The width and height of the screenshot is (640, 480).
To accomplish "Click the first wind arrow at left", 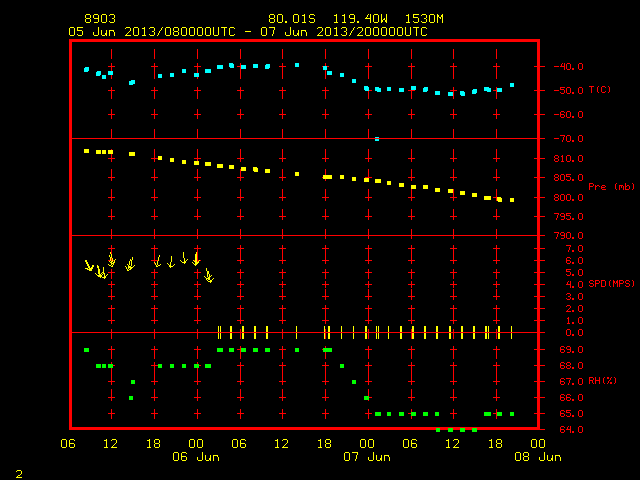I will (89, 265).
